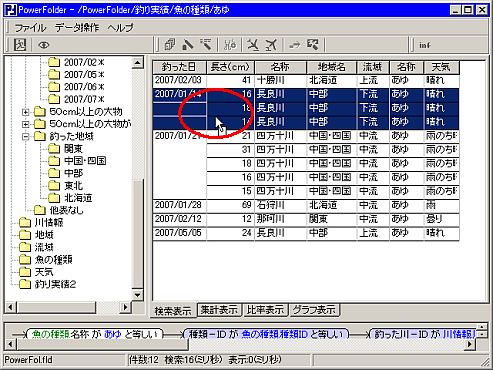Screen dimensions: 493x370
Task: Click the 釣った日 column header
Action: click(179, 67)
